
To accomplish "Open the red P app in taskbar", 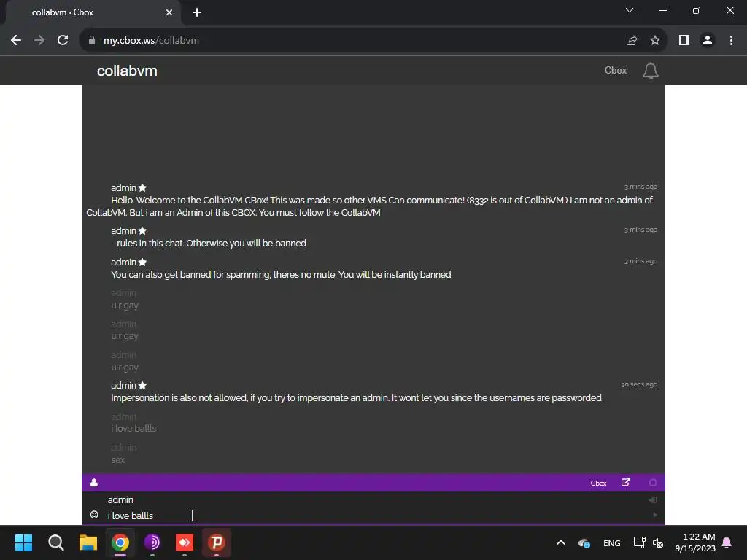I will click(x=217, y=542).
